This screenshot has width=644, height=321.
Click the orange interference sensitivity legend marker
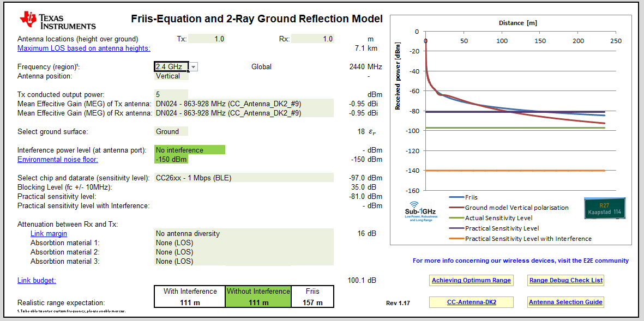pos(456,238)
